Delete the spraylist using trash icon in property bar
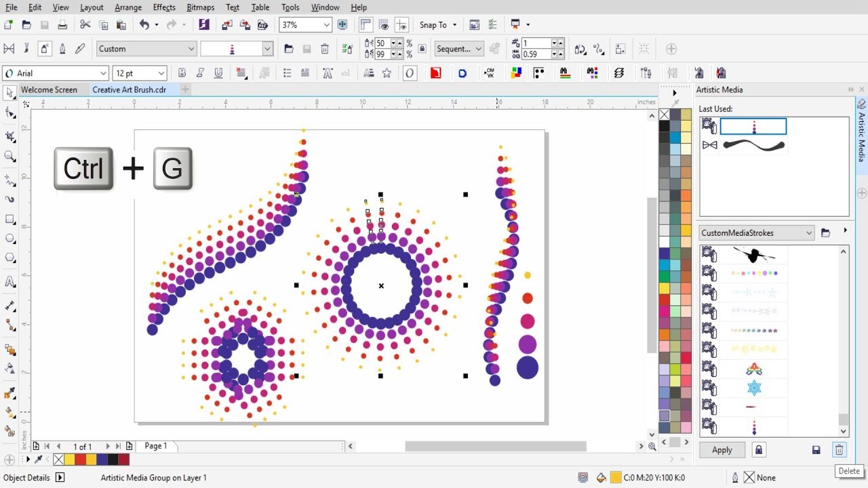 click(x=325, y=49)
